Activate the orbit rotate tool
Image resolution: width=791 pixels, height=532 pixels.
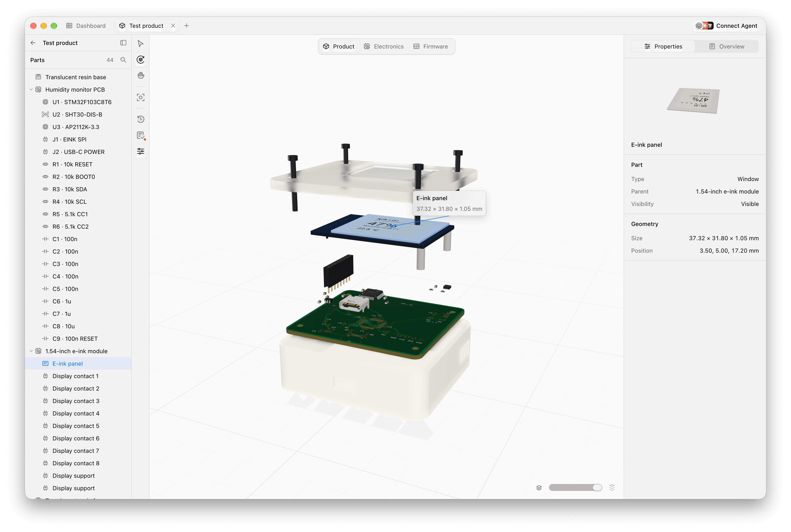point(140,60)
